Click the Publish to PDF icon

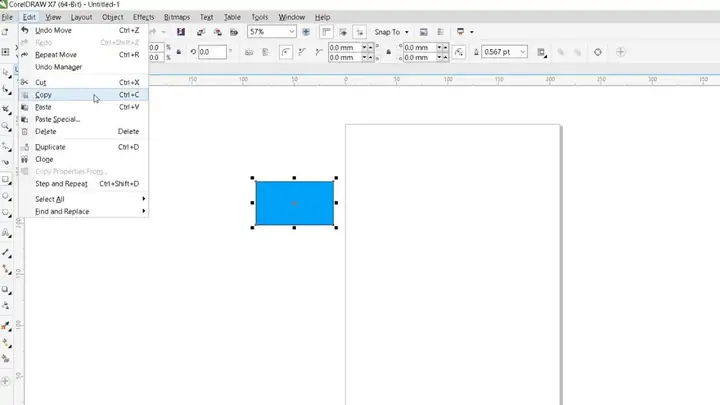pyautogui.click(x=234, y=32)
